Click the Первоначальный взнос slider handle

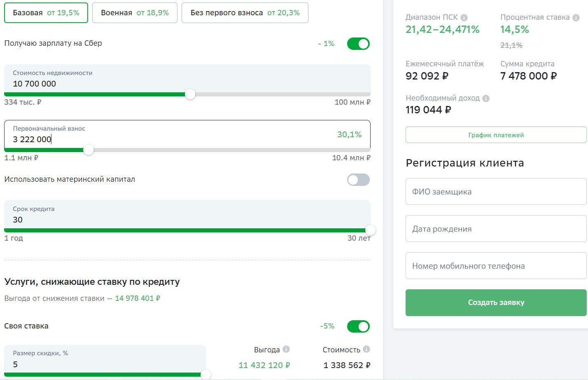tap(89, 150)
